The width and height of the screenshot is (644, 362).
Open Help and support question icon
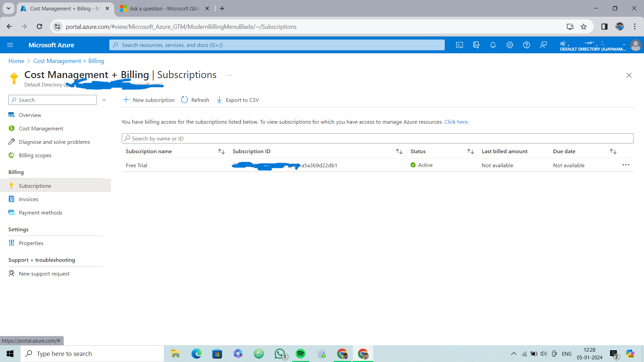click(527, 45)
